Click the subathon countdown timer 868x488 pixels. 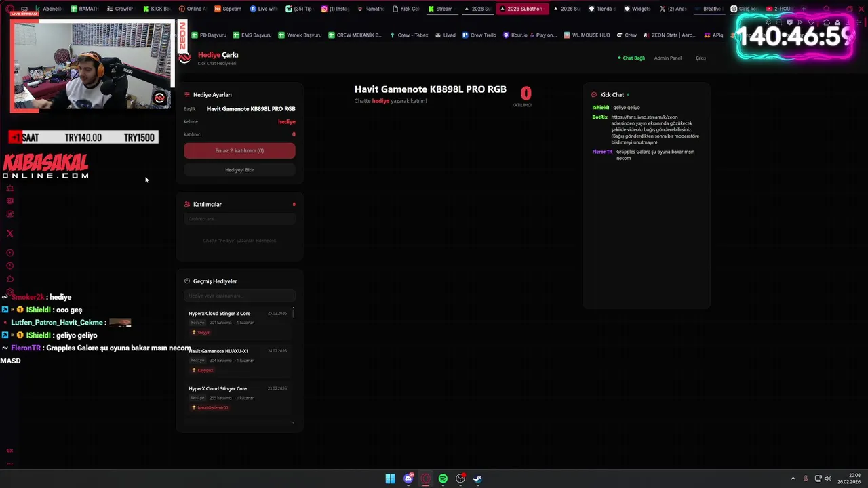[795, 37]
